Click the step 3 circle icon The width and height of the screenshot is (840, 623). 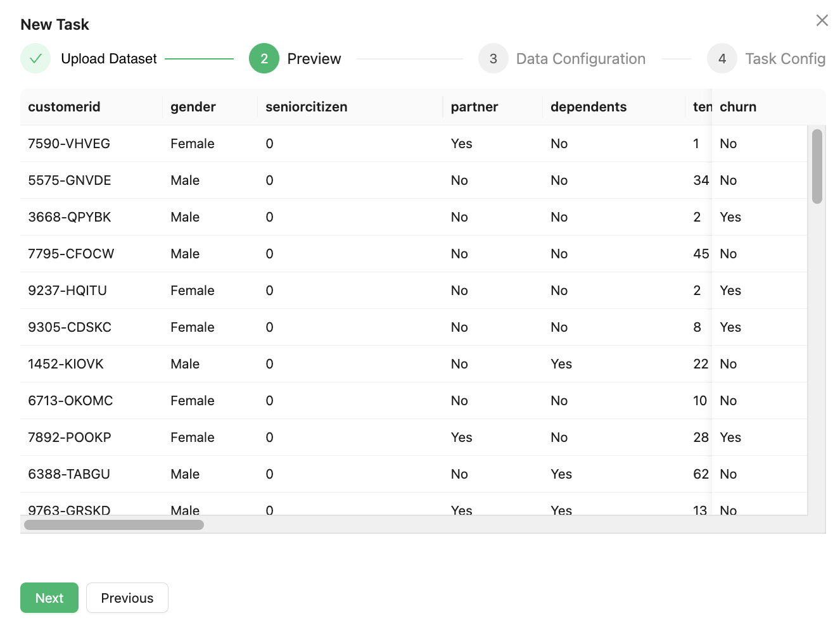[493, 59]
